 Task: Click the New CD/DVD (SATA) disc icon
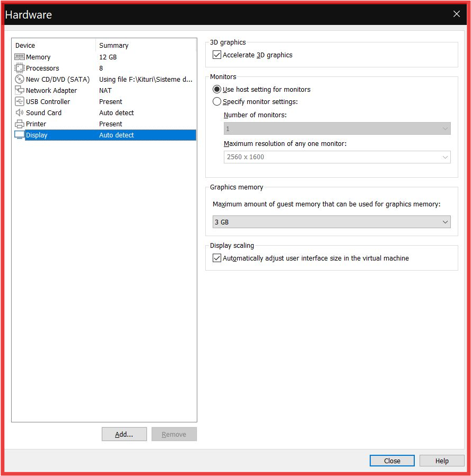[x=20, y=79]
